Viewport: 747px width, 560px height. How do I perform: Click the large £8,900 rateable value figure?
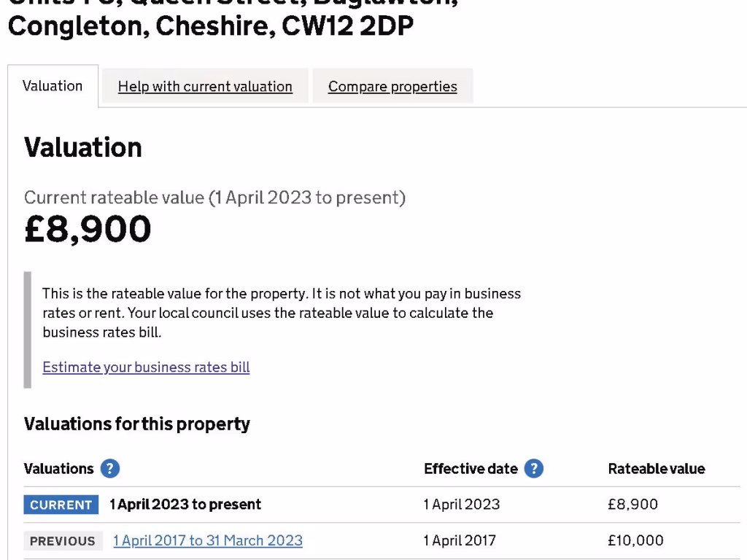[x=88, y=230]
